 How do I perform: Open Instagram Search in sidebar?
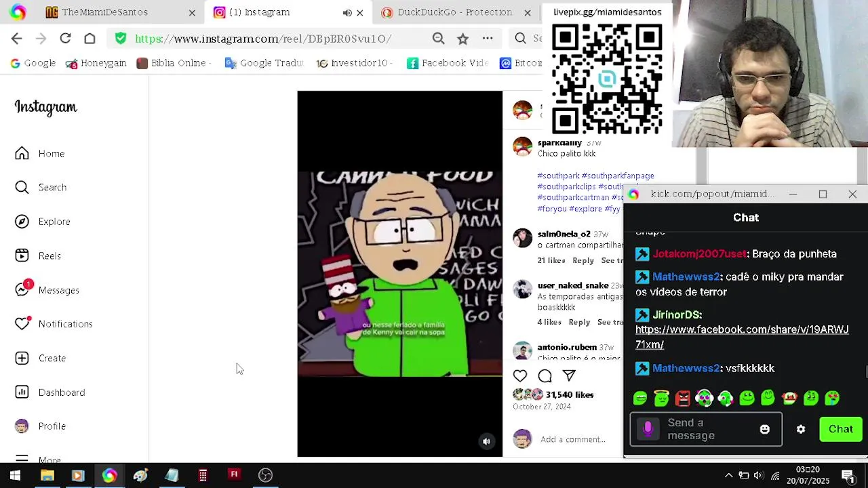40,188
